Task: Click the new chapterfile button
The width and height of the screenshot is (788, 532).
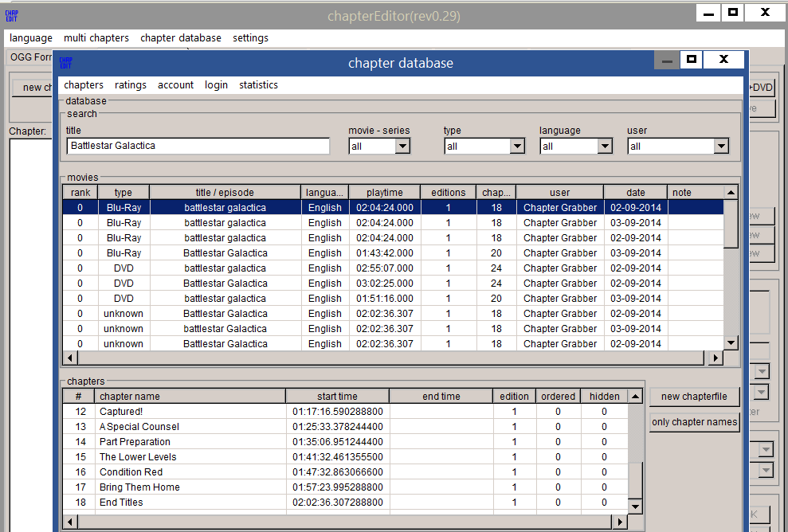Action: [694, 397]
